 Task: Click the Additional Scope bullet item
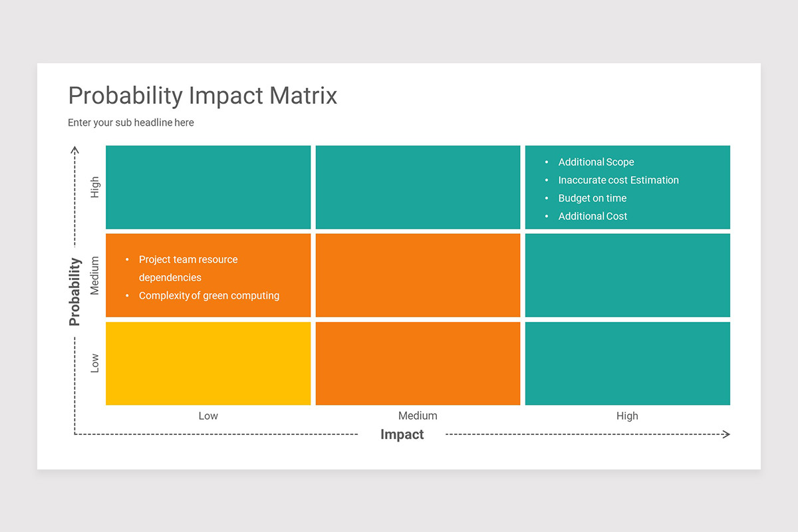pyautogui.click(x=596, y=162)
